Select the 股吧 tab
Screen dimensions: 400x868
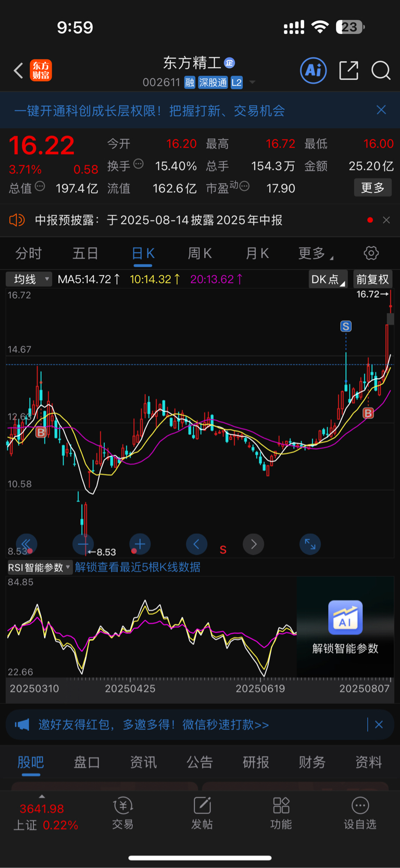[x=30, y=762]
